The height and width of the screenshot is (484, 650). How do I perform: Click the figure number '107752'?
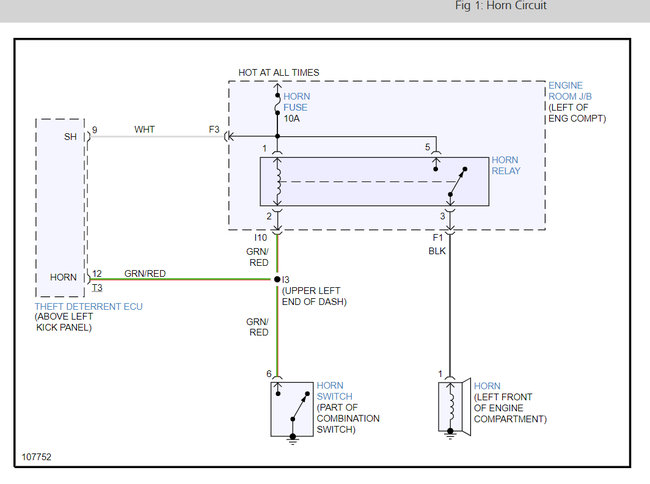point(36,457)
